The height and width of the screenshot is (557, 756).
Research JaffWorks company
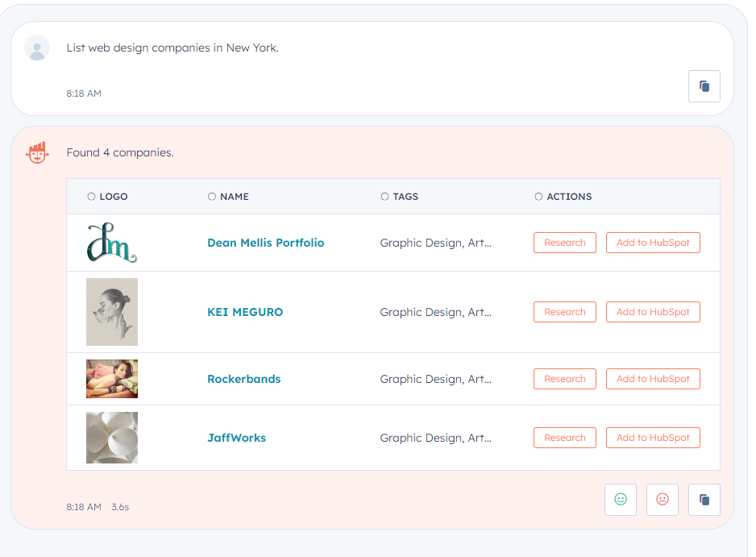click(x=565, y=438)
